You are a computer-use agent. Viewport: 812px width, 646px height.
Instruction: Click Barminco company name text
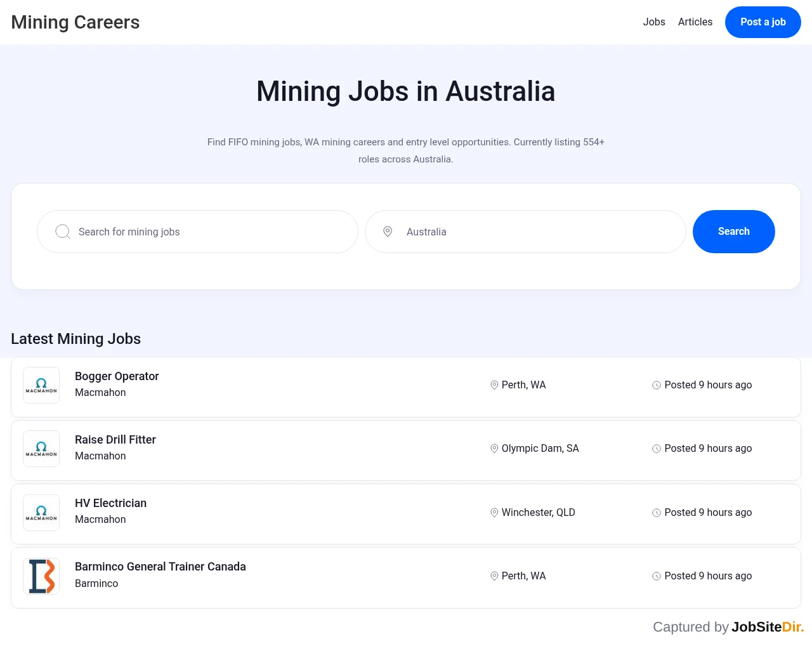(x=96, y=584)
